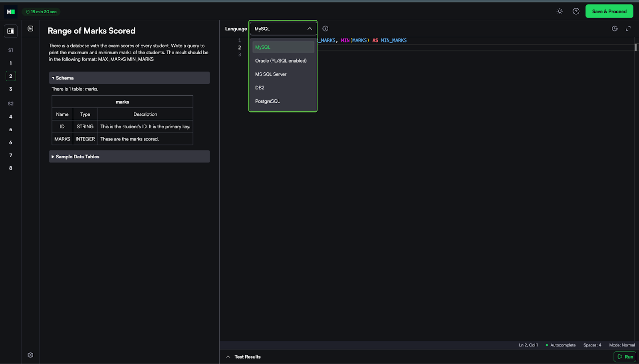Open settings gear in the sidebar

click(30, 355)
